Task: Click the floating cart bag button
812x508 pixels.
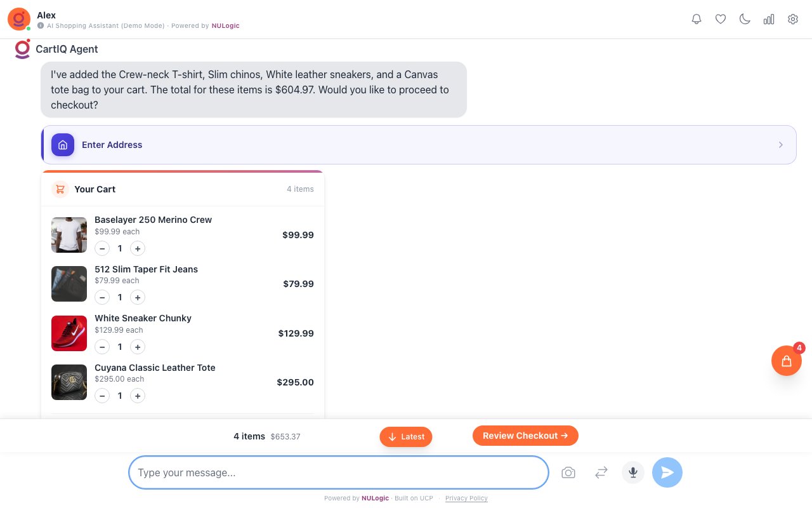Action: 787,361
